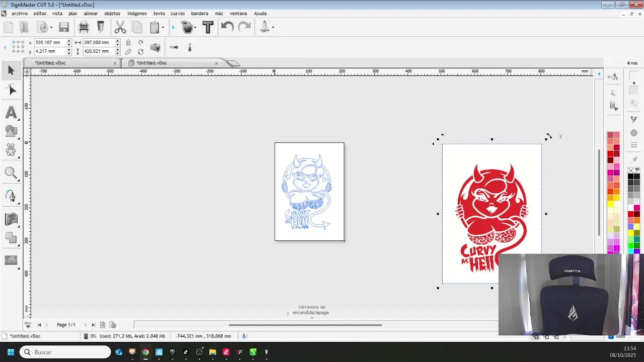Open the editar menu
The height and width of the screenshot is (362, 644).
40,14
